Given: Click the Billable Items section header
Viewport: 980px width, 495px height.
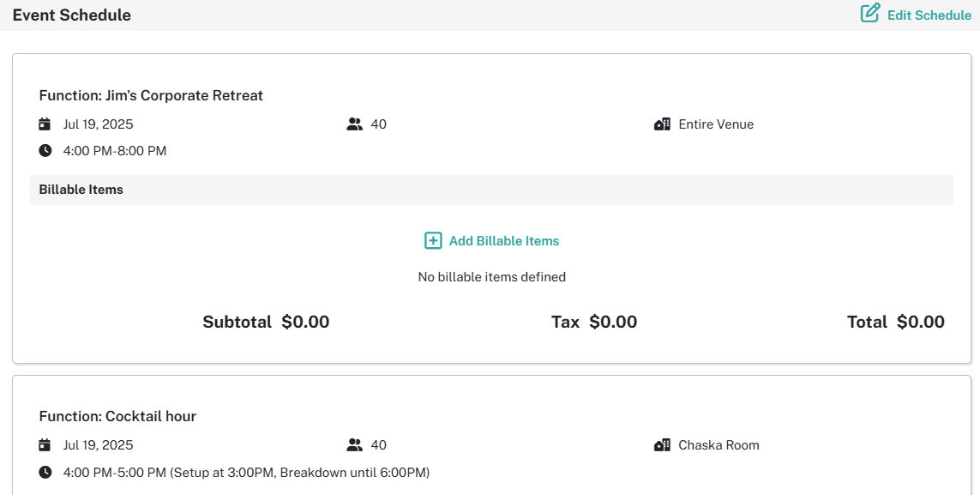Looking at the screenshot, I should coord(491,190).
